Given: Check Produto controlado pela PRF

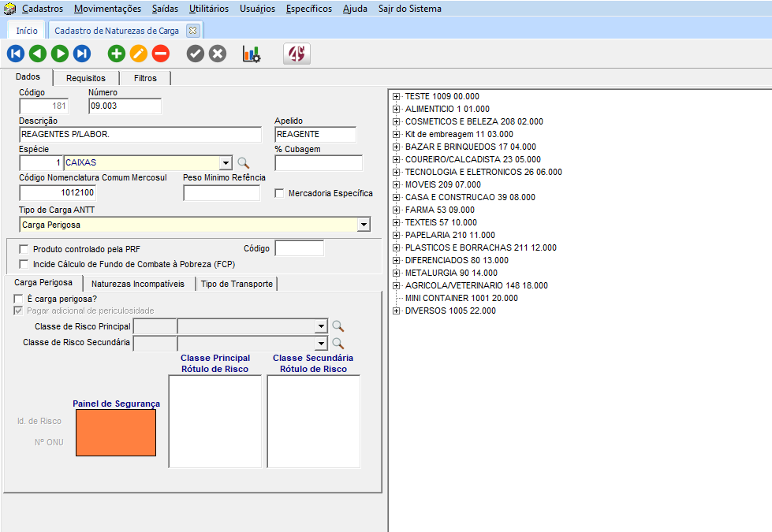Looking at the screenshot, I should point(24,249).
